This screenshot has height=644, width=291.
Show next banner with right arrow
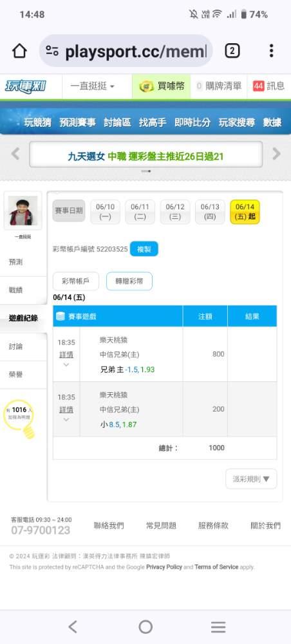[277, 154]
